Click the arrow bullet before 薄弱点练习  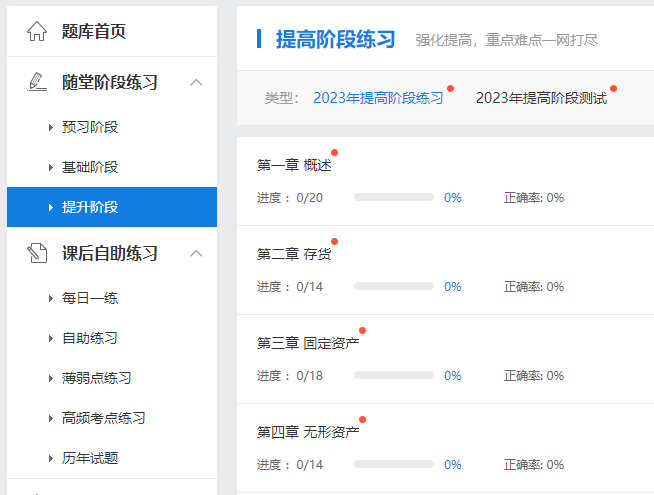50,378
